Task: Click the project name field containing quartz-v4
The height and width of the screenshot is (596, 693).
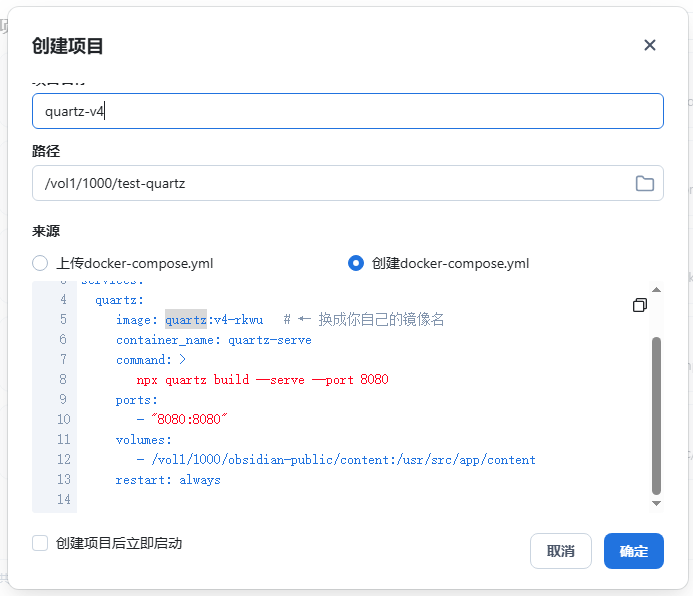Action: [347, 111]
